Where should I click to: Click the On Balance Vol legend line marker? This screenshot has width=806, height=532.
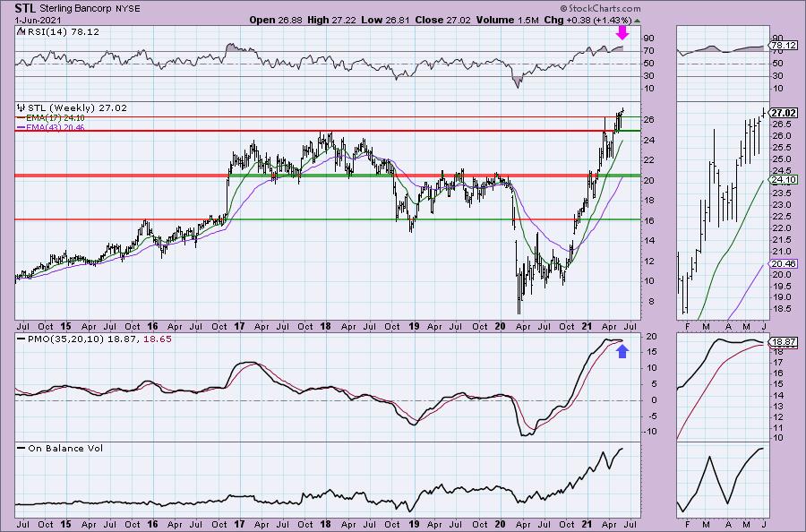point(21,448)
